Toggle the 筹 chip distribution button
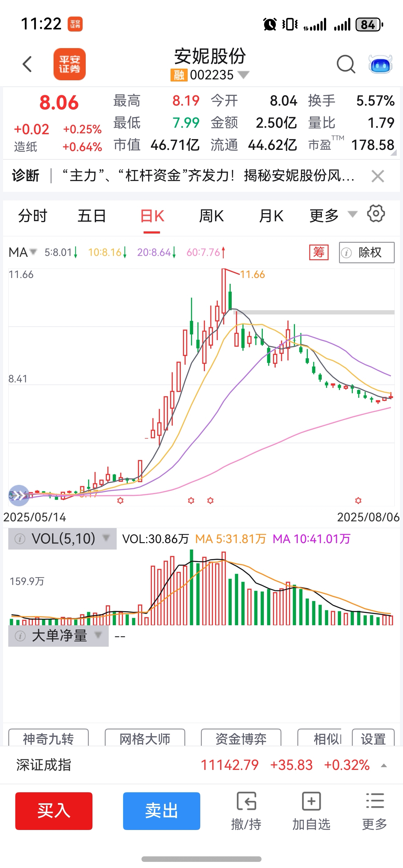Screen dimensions: 403x868 (x=319, y=252)
